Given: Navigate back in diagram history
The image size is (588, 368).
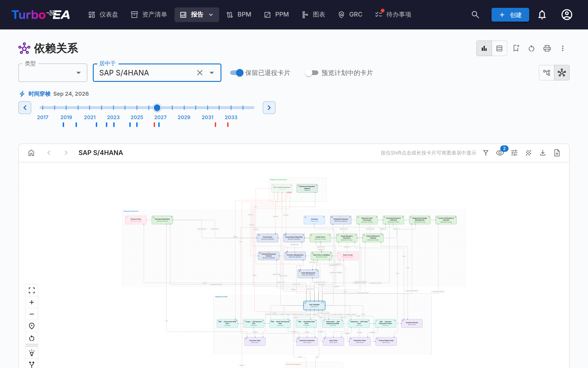Looking at the screenshot, I should [49, 152].
